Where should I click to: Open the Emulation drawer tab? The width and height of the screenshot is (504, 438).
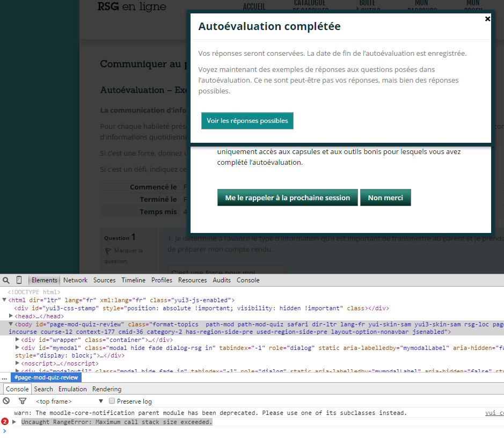(72, 389)
